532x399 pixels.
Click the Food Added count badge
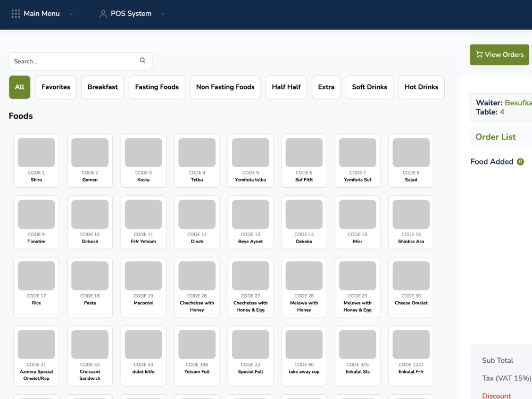(x=520, y=162)
